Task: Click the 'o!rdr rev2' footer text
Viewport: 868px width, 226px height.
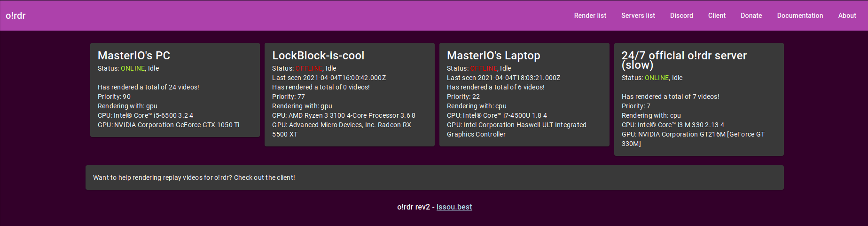Action: coord(414,207)
